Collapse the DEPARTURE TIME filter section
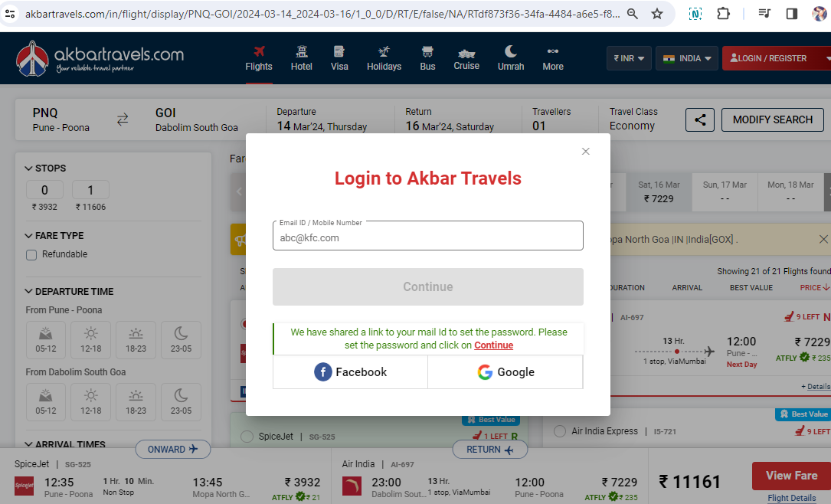The width and height of the screenshot is (831, 504). (x=69, y=292)
